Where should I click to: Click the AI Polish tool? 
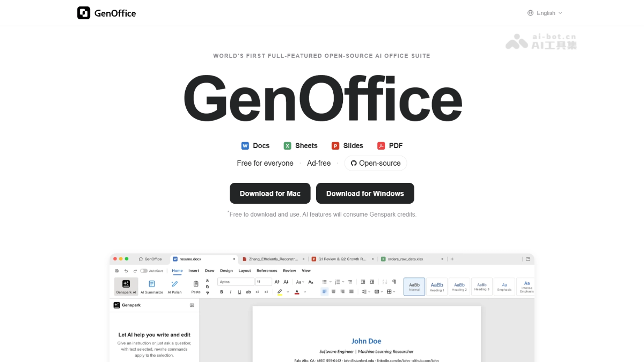coord(175,287)
